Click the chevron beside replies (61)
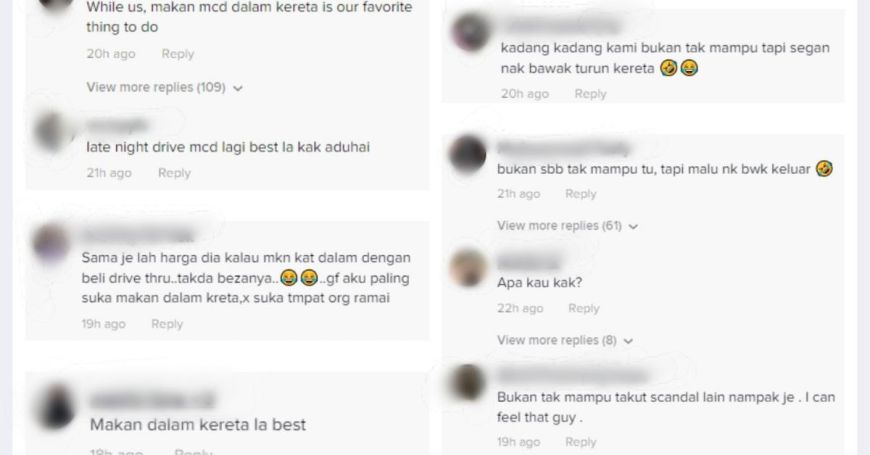Screen dimensions: 870x455 [x=633, y=226]
